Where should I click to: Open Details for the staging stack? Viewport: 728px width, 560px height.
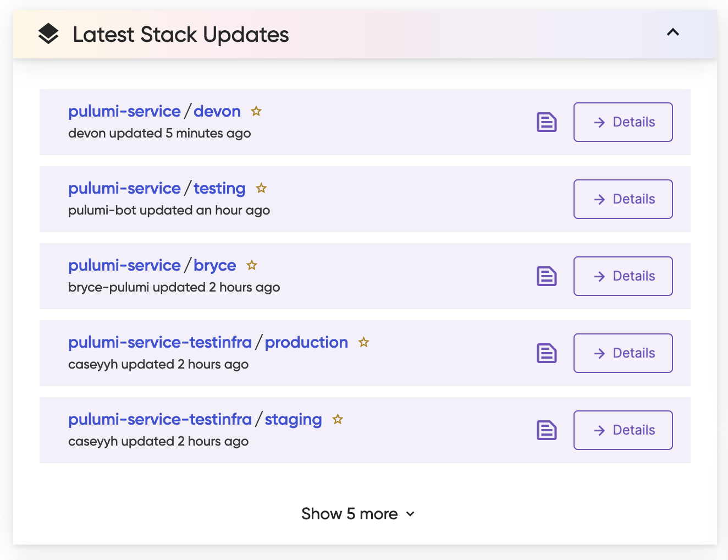point(623,430)
